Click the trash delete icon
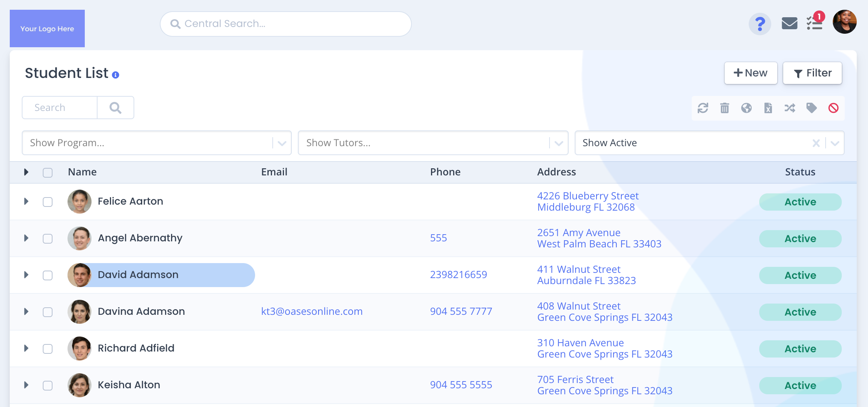The height and width of the screenshot is (407, 868). (x=724, y=108)
